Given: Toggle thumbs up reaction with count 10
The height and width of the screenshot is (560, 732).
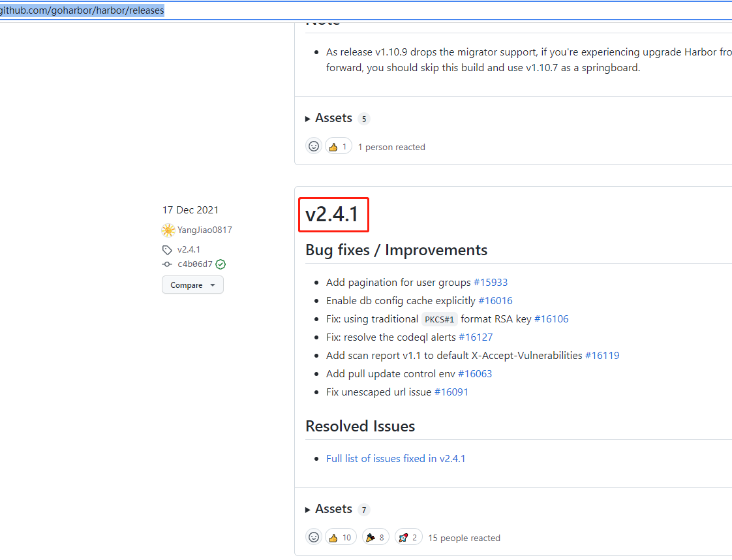Looking at the screenshot, I should pyautogui.click(x=341, y=538).
